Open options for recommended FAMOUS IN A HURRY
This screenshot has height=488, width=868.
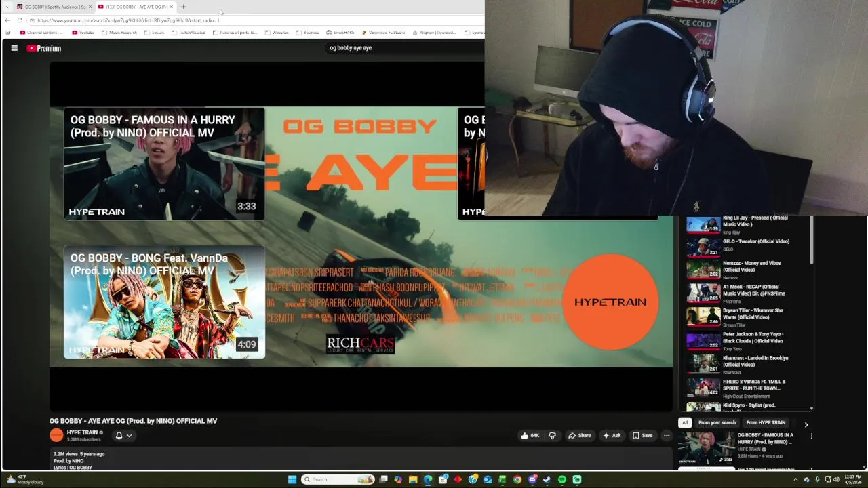click(811, 436)
